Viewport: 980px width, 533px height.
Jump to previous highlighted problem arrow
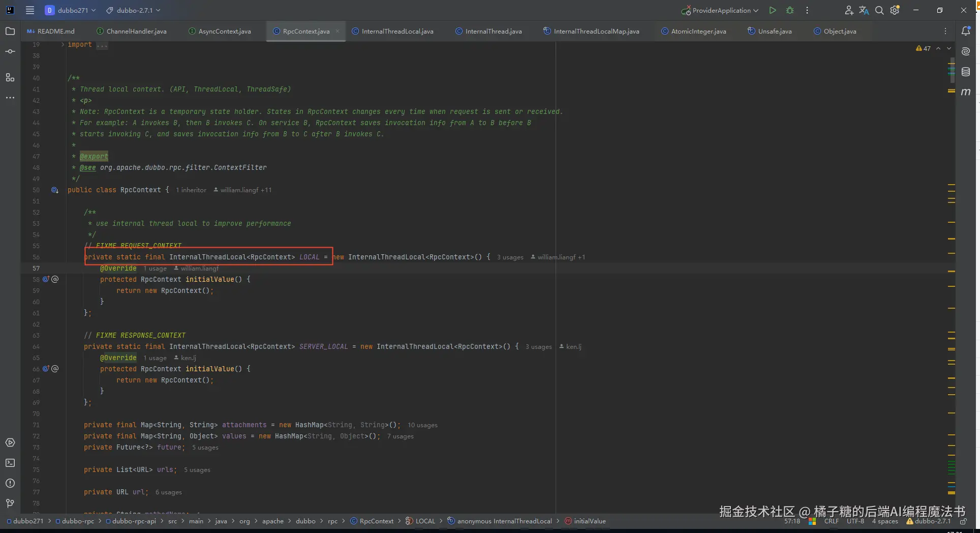pos(938,48)
